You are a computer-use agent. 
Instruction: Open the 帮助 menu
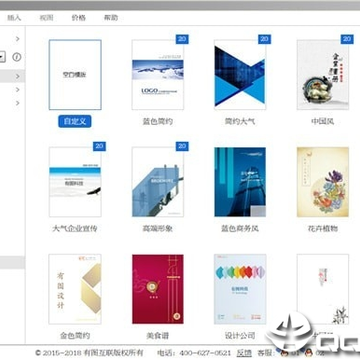111,18
